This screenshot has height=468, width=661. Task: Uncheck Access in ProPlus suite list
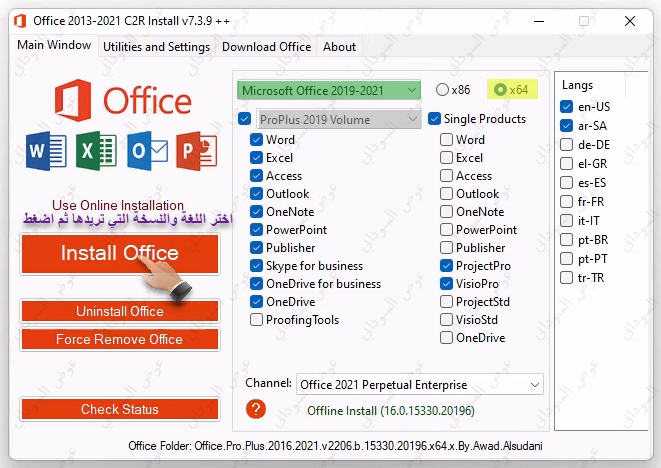[x=256, y=175]
